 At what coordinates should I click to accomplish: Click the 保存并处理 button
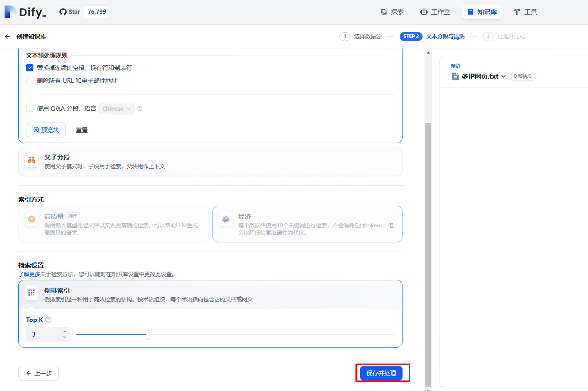[381, 373]
